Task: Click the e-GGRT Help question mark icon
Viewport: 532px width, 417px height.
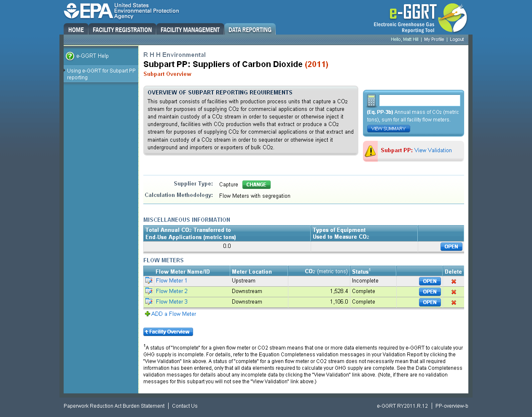Action: tap(70, 56)
